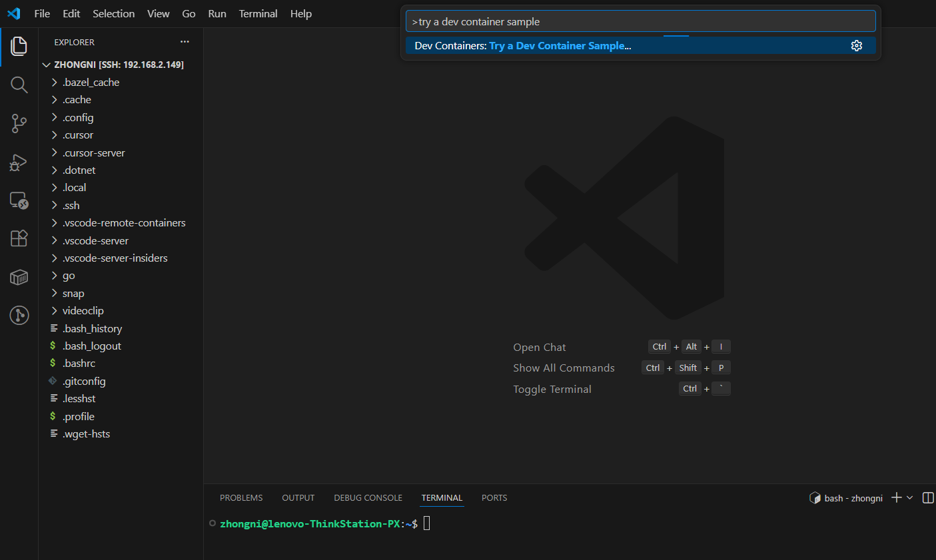Open the File menu
The width and height of the screenshot is (936, 560).
(42, 13)
